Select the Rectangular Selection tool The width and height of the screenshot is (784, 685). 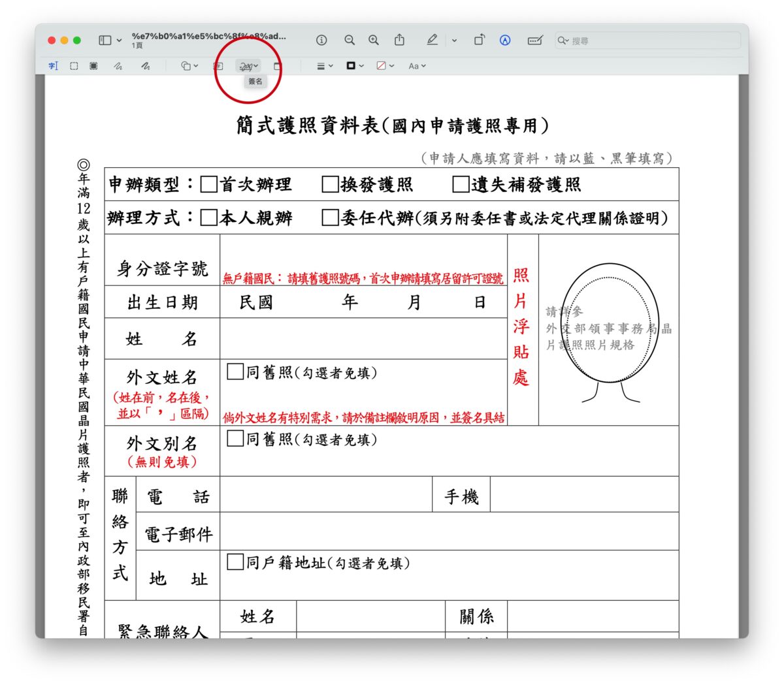[74, 66]
